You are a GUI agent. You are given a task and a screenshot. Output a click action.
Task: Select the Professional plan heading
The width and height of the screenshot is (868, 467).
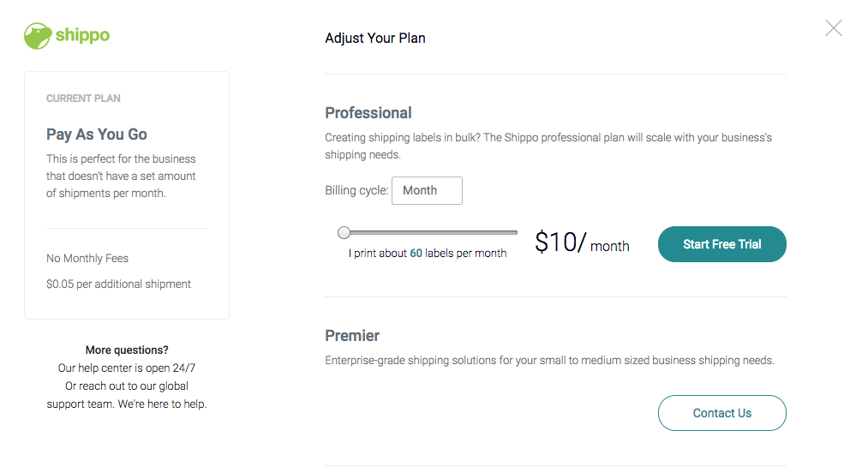(x=368, y=113)
